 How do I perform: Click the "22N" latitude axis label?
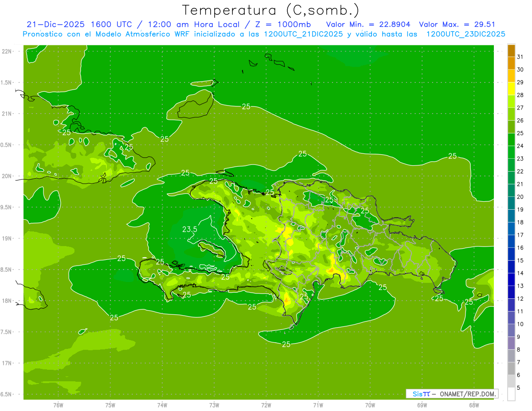[7, 51]
